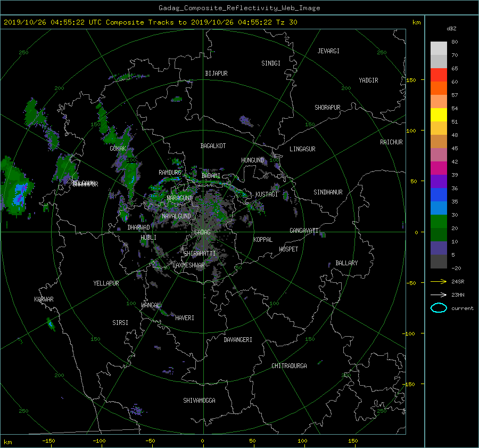
Task: Click the NARAGUND city label
Action: (x=180, y=198)
